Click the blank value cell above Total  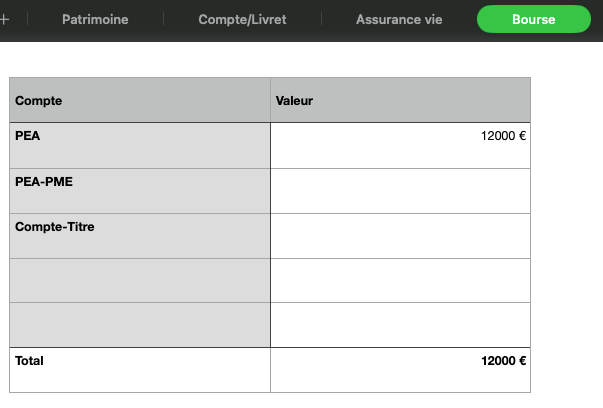[x=400, y=325]
